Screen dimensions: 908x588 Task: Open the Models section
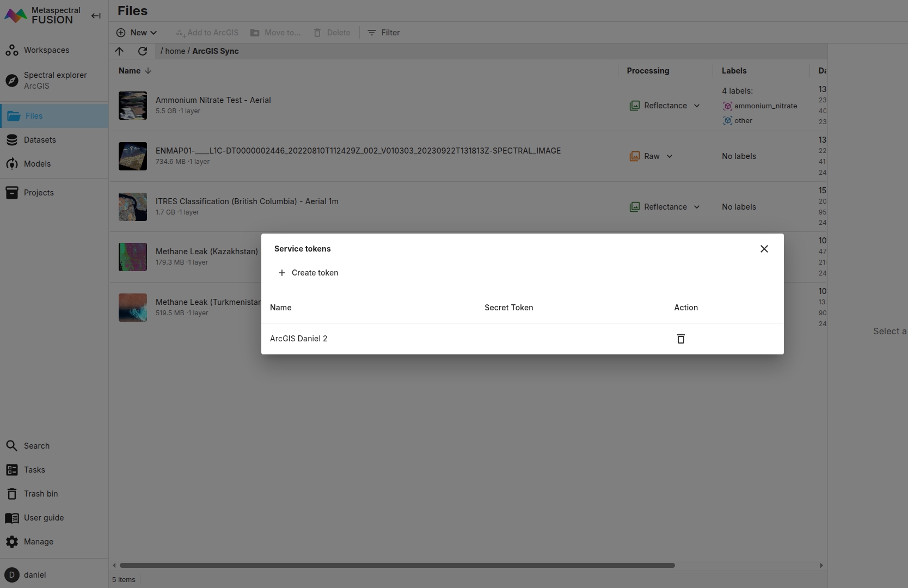click(x=37, y=164)
